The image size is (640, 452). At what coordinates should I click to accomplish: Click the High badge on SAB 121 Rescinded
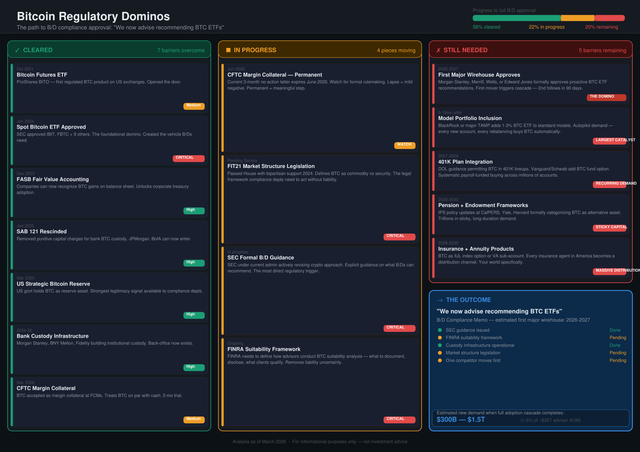click(x=194, y=263)
